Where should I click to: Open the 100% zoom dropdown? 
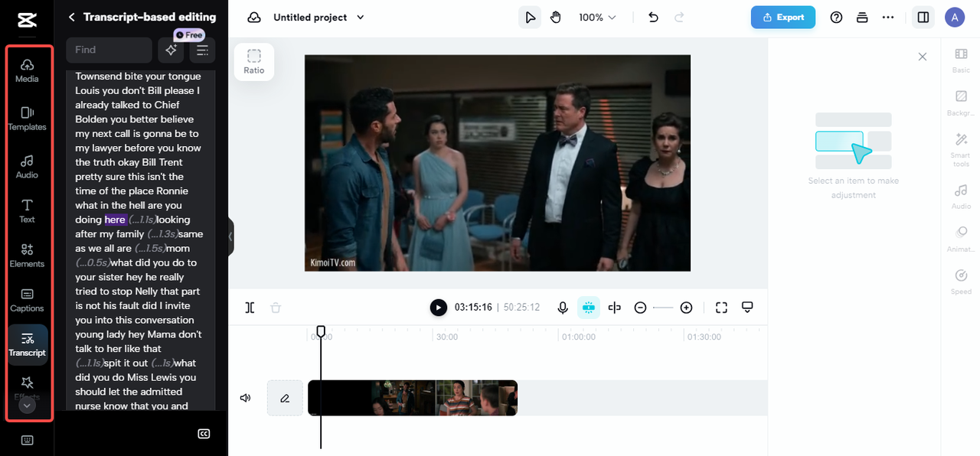(x=597, y=17)
